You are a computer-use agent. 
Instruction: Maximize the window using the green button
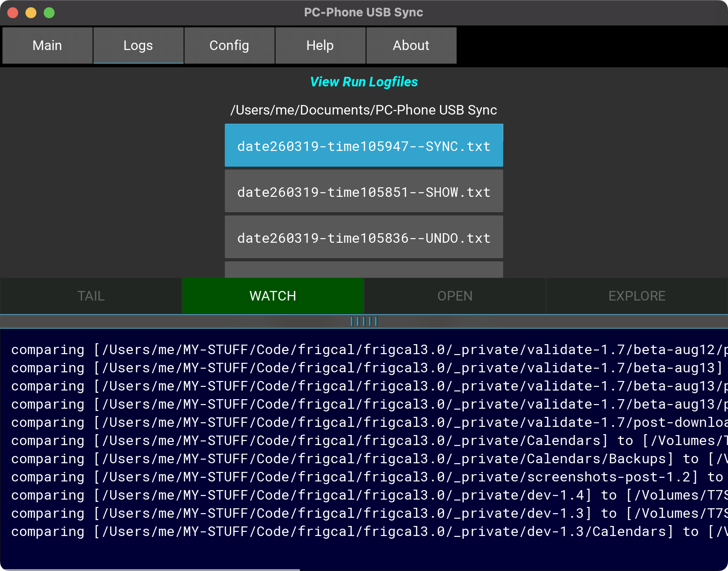point(49,13)
